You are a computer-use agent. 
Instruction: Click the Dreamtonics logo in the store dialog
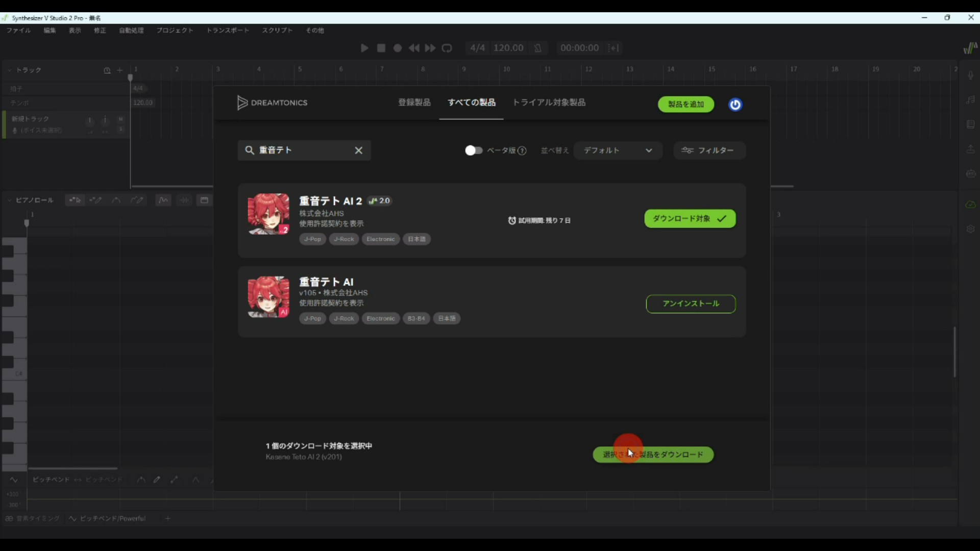(x=273, y=103)
